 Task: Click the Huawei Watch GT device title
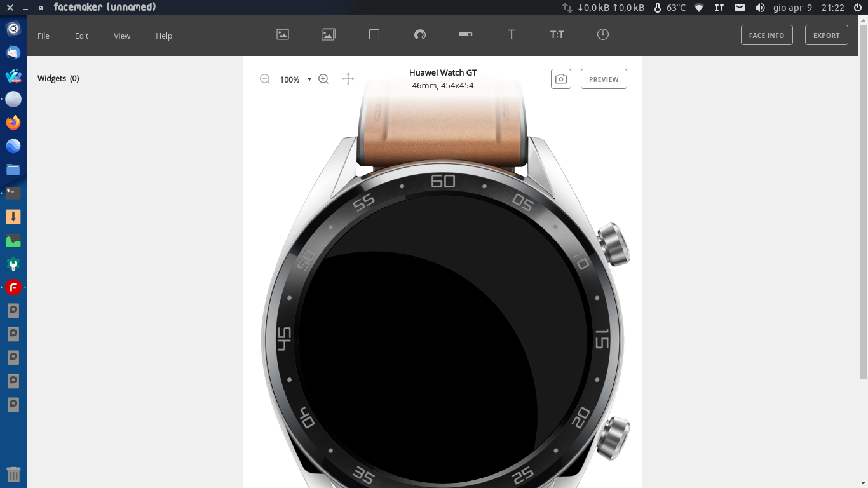click(x=443, y=72)
